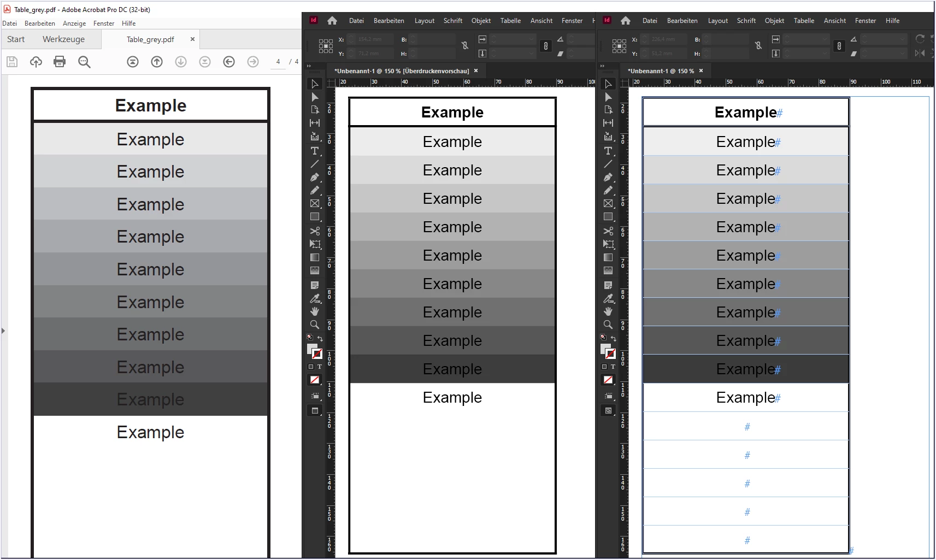Click the reference point locator in left InDesign
Image resolution: width=936 pixels, height=560 pixels.
(326, 46)
